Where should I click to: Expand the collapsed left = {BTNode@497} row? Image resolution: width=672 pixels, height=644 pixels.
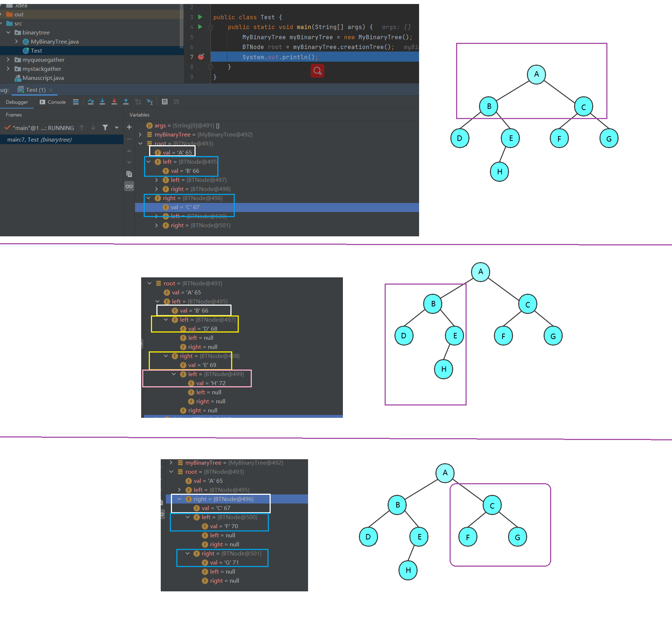tap(156, 180)
